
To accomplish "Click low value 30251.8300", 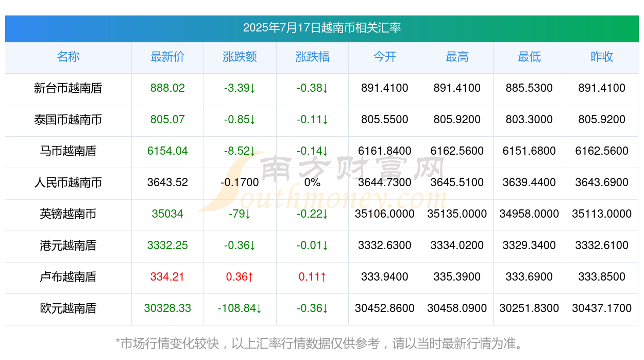I will click(529, 308).
